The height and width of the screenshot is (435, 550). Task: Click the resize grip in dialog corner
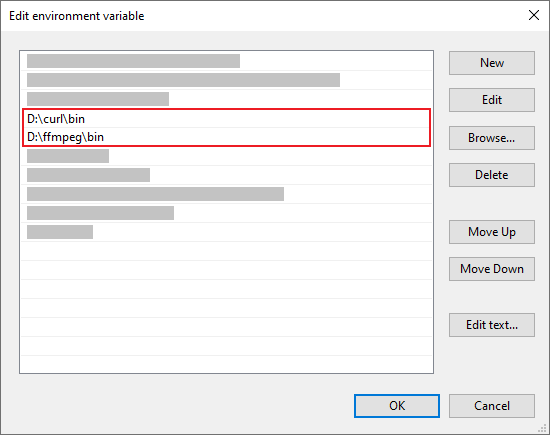click(543, 428)
